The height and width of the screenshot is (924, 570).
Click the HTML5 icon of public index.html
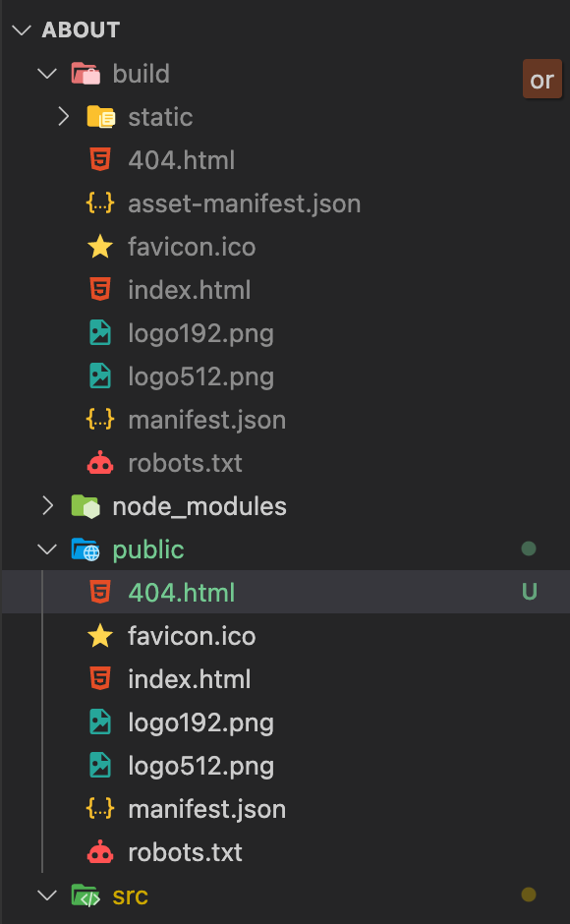(x=100, y=679)
